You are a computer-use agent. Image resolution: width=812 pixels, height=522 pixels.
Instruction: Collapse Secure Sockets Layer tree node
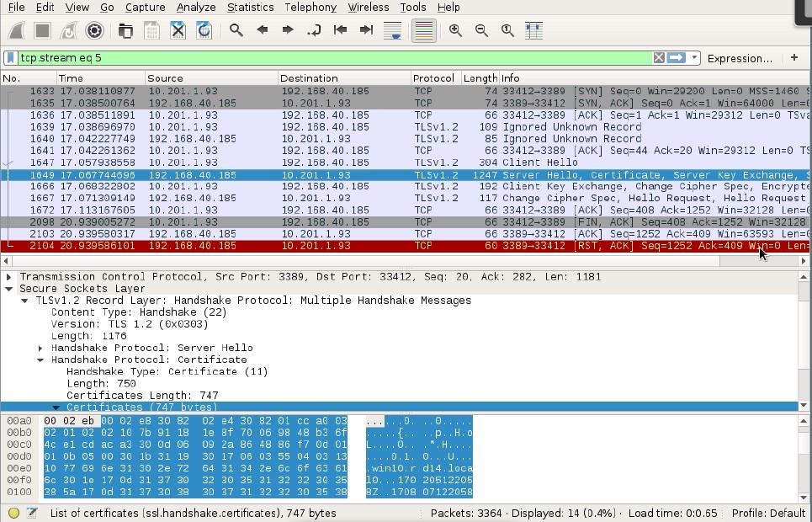coord(8,289)
